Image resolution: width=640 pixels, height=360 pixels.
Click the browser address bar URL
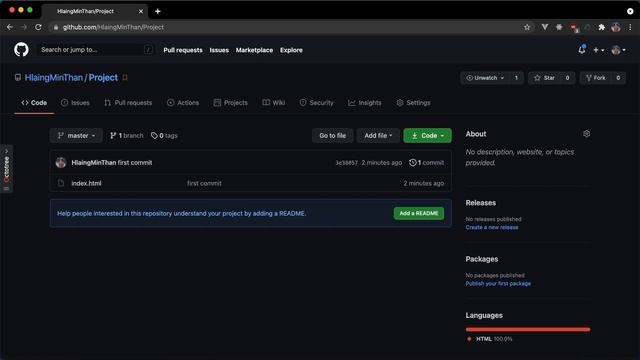pos(113,27)
